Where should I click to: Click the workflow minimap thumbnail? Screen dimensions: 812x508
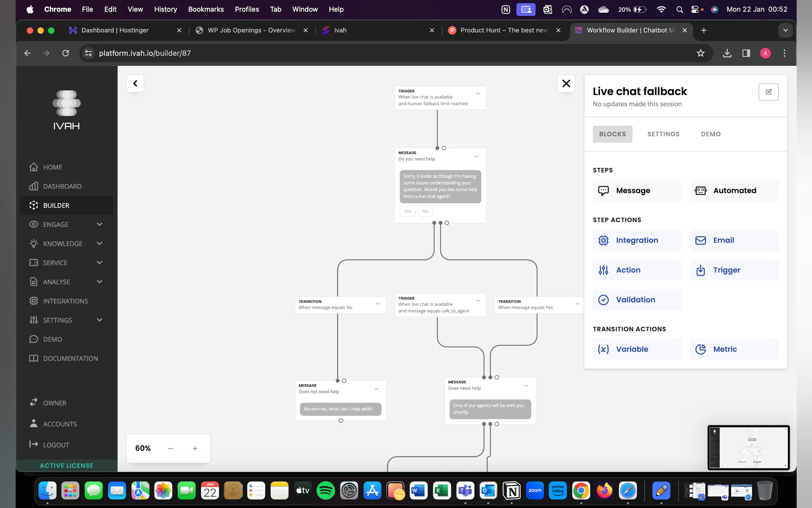[x=748, y=448]
